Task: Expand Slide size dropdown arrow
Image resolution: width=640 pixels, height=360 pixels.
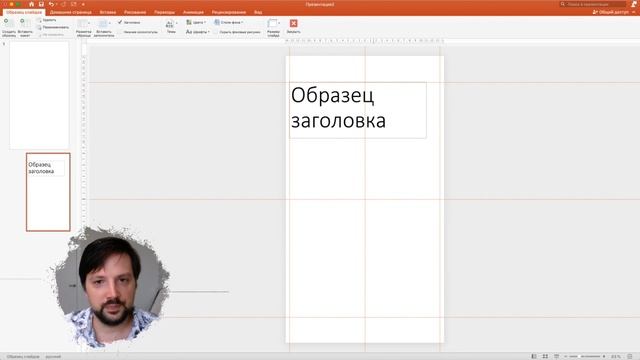Action: point(279,23)
